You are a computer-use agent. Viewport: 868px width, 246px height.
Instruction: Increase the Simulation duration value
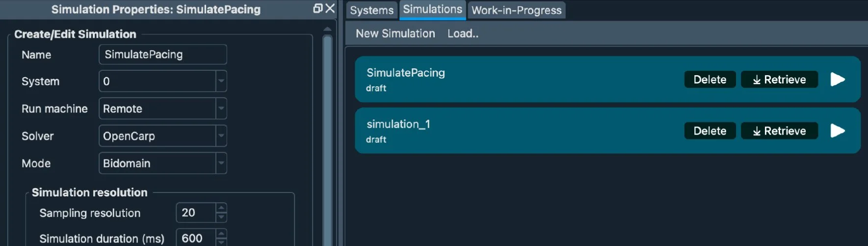[x=221, y=234]
